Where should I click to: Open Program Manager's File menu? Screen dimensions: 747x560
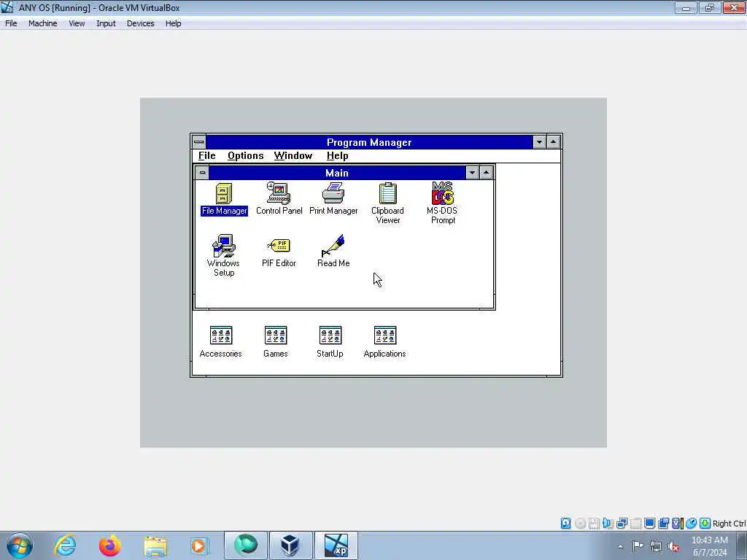tap(206, 156)
